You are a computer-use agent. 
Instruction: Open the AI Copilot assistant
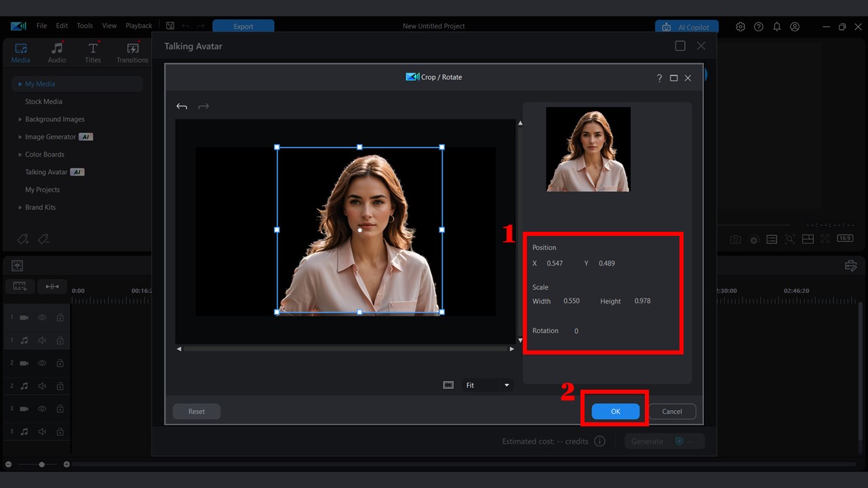[x=687, y=26]
